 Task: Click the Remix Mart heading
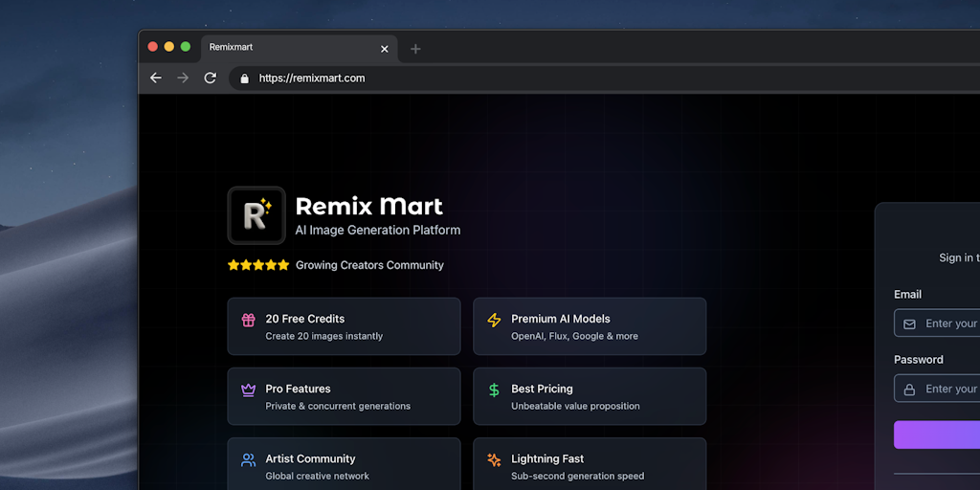click(x=368, y=206)
